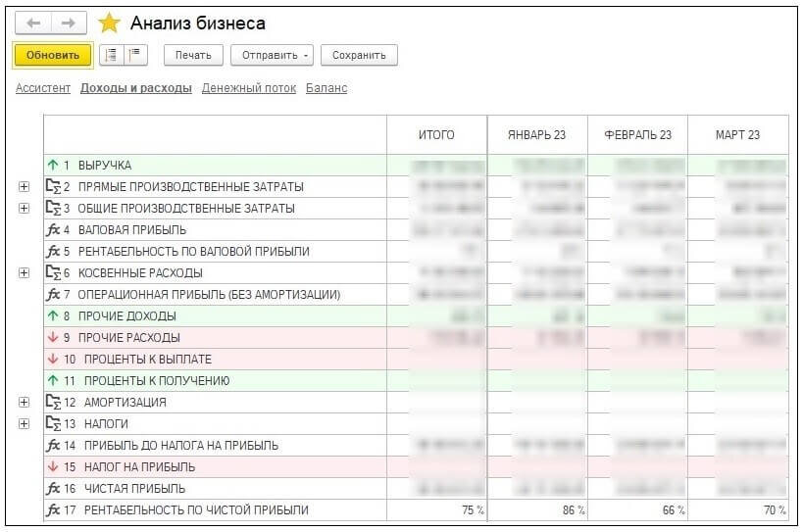Switch to the Денежный поток tab
803x532 pixels.
point(249,88)
